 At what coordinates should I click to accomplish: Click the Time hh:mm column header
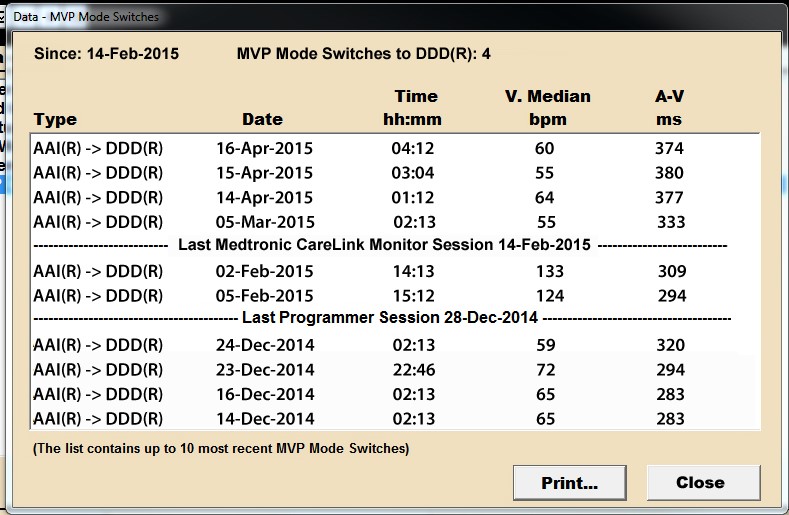[416, 108]
